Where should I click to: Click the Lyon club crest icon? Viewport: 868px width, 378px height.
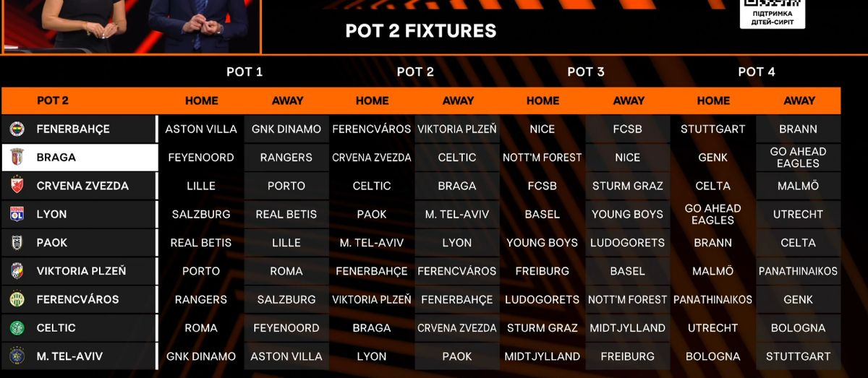coord(17,214)
